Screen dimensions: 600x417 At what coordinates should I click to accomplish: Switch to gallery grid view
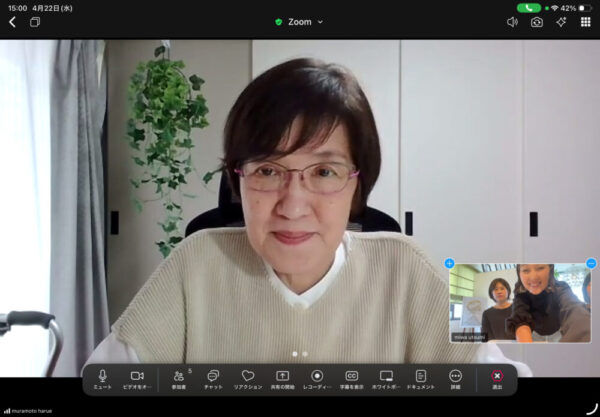tap(586, 22)
